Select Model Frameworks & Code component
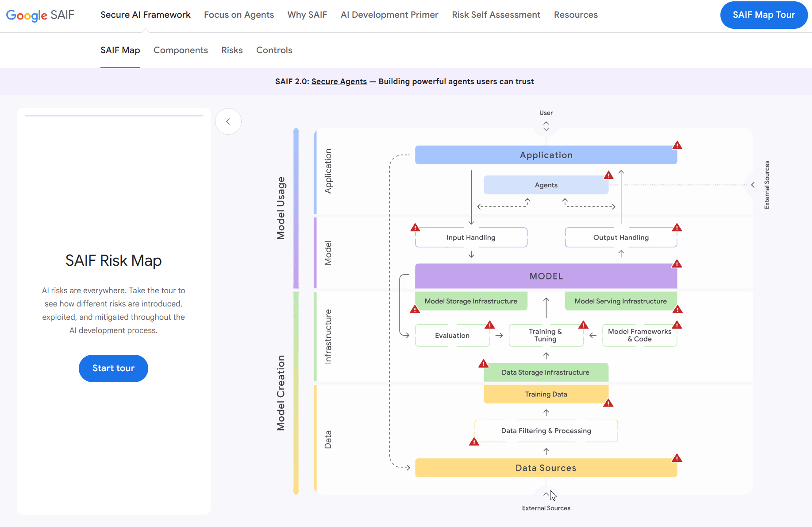 pyautogui.click(x=640, y=336)
